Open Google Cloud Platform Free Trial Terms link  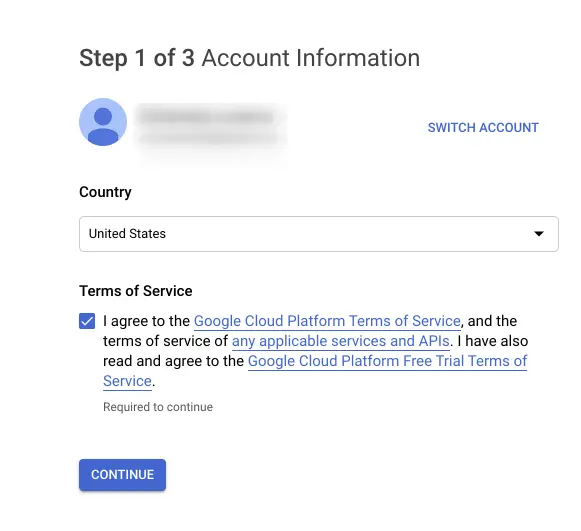(387, 361)
